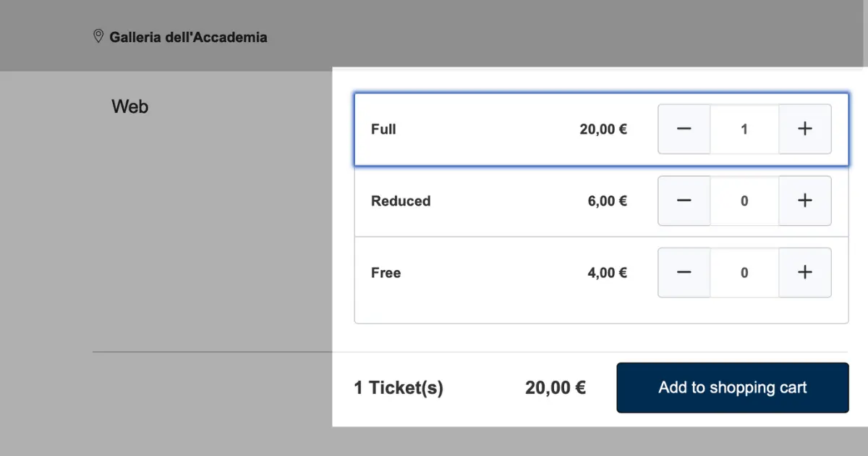Add one Free ticket using plus icon

pyautogui.click(x=805, y=273)
